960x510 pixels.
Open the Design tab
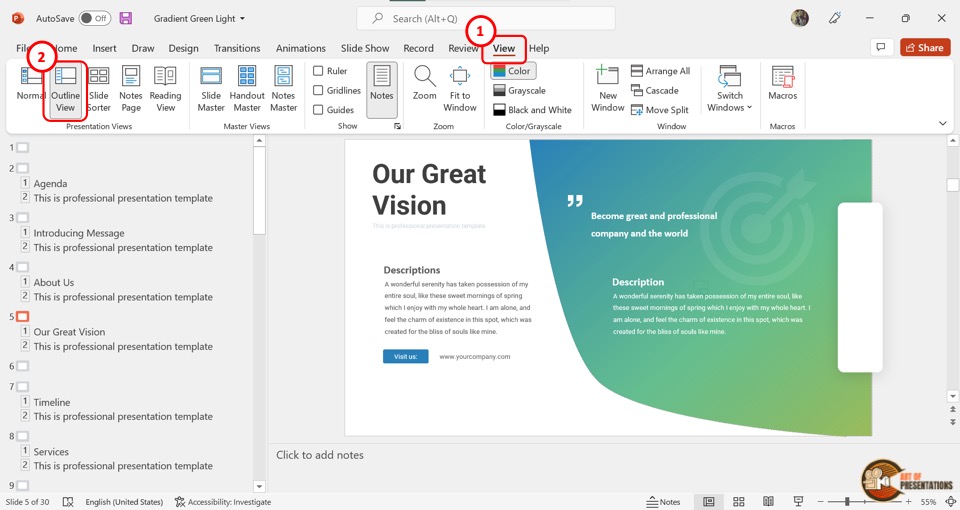point(183,48)
